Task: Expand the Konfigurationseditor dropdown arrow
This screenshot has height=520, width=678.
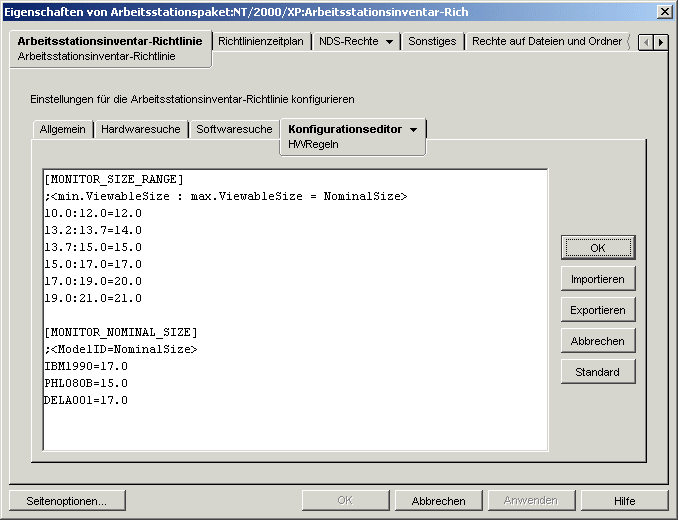Action: coord(413,130)
